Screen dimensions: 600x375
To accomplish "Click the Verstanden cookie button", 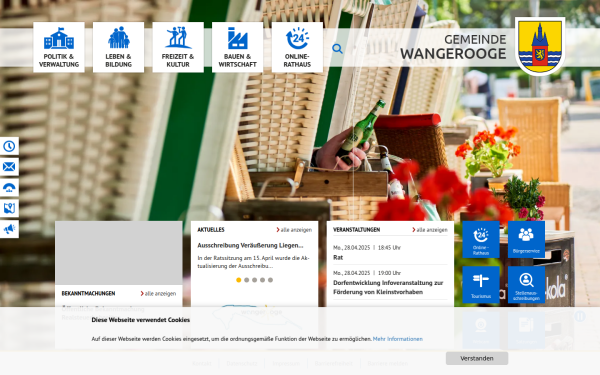I will pyautogui.click(x=477, y=359).
